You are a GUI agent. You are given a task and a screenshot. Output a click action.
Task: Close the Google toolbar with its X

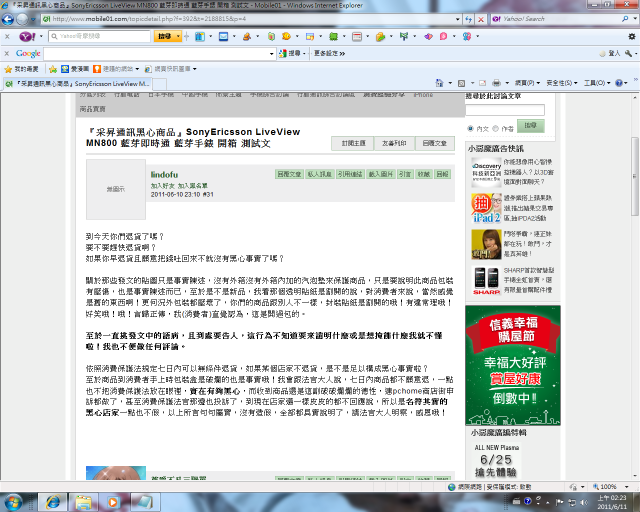pos(7,53)
